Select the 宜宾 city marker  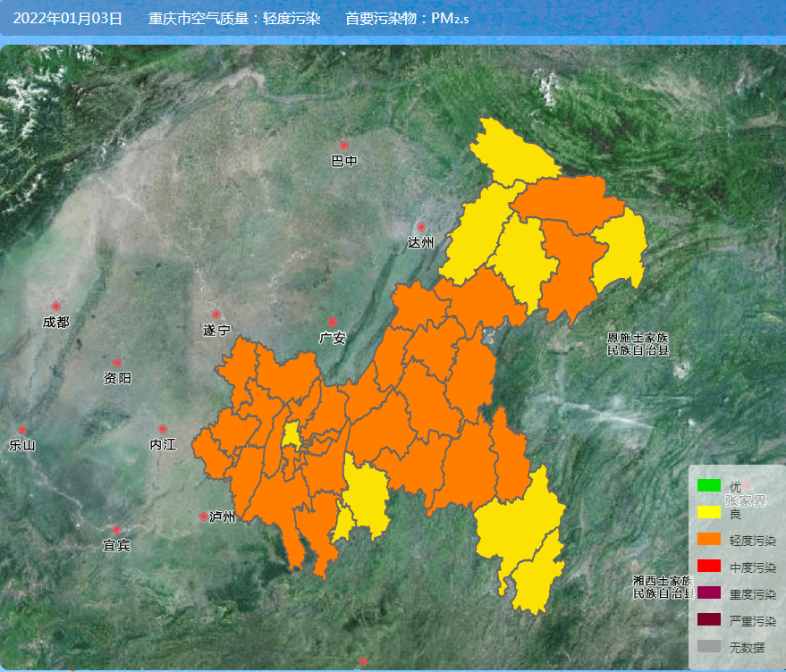click(115, 530)
